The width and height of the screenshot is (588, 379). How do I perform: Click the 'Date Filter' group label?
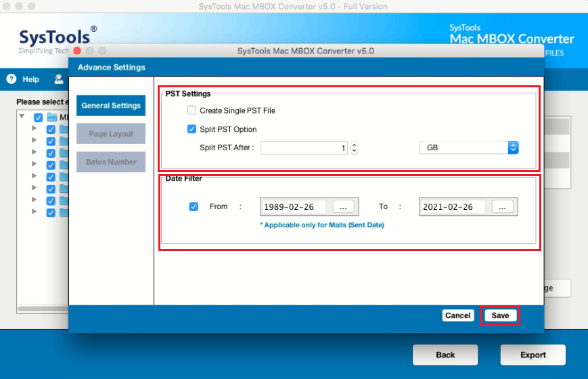click(184, 178)
